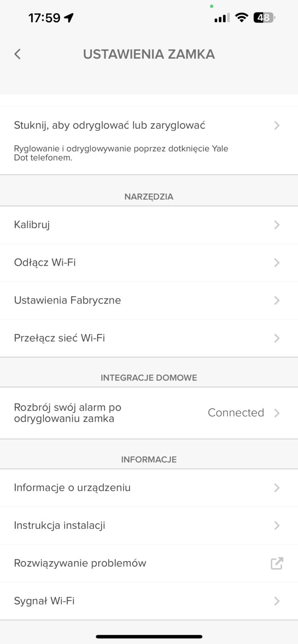Viewport: 298px width, 644px height.
Task: Tap the 17:59 clock in status bar
Action: click(44, 18)
